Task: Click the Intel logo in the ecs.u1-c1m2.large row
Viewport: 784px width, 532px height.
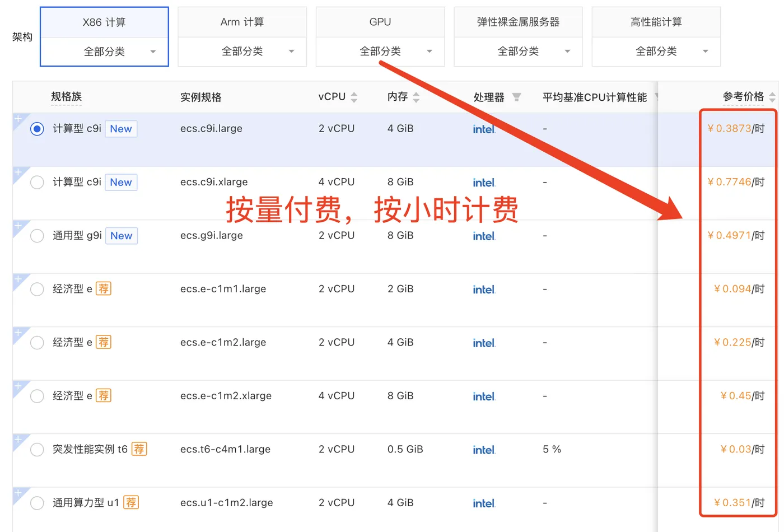Action: 484,503
